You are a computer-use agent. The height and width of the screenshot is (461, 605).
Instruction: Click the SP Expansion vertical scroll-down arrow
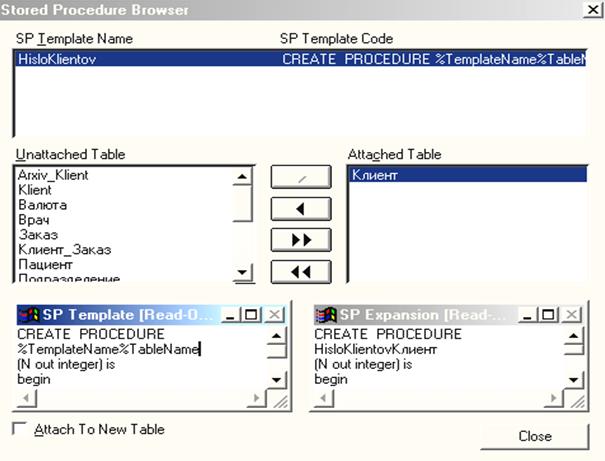pyautogui.click(x=572, y=380)
